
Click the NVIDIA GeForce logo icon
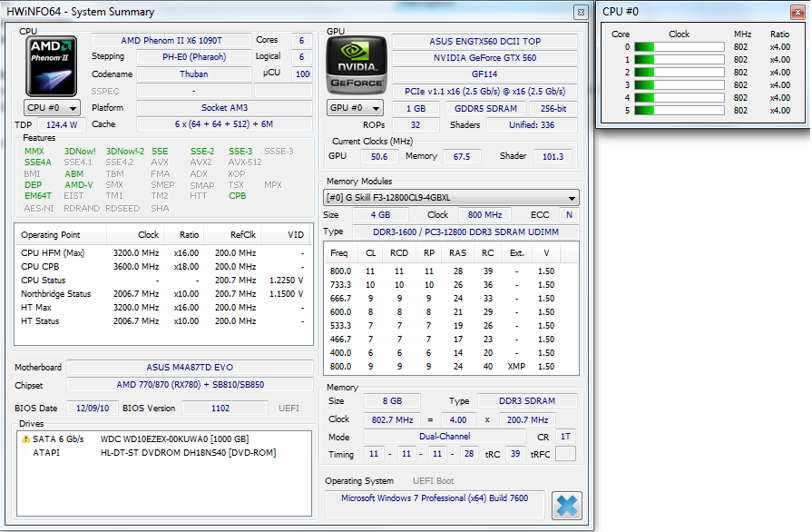pos(356,65)
